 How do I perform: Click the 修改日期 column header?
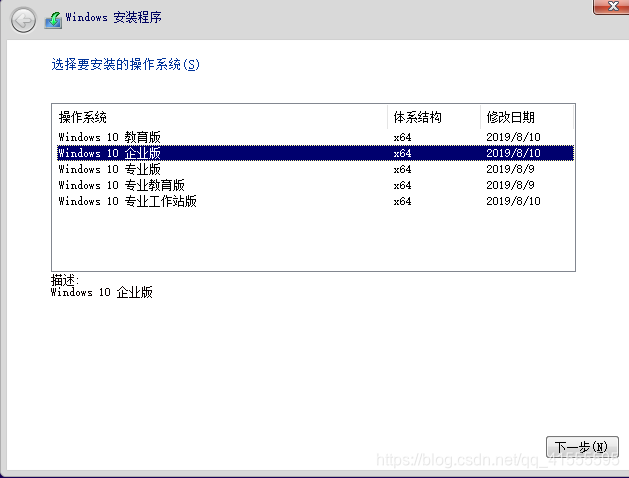point(527,117)
